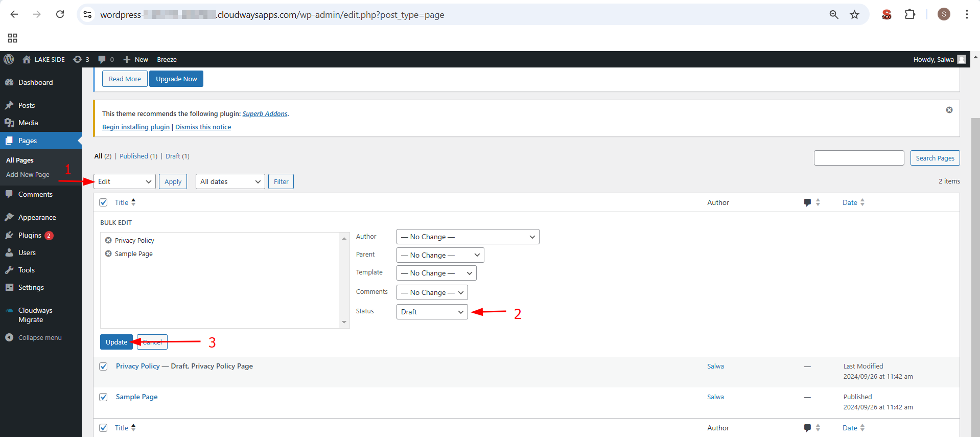Open the browser extensions puzzle icon

point(910,14)
